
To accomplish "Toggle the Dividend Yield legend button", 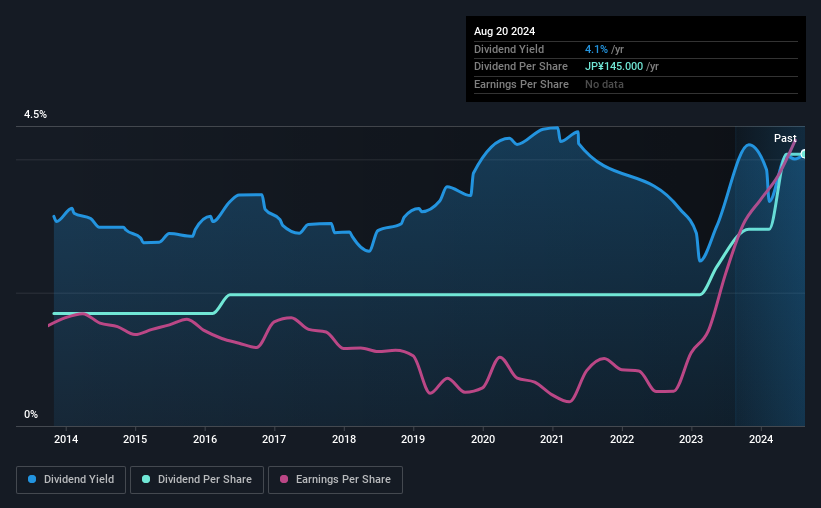I will [71, 480].
